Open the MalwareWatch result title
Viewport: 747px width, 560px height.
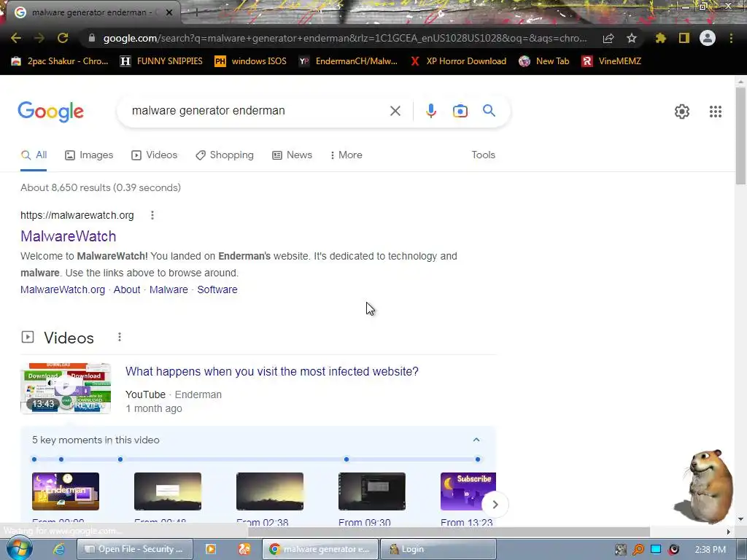tap(68, 236)
